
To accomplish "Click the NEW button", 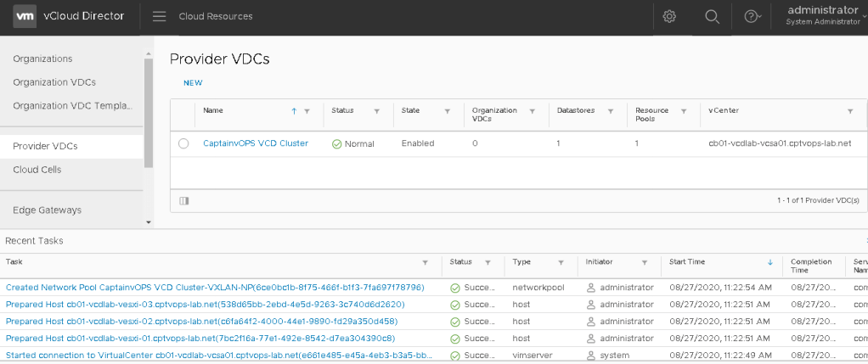I will [193, 83].
